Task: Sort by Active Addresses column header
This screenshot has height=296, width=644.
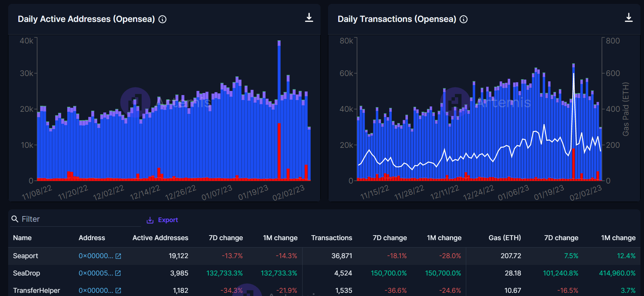Action: [160, 238]
